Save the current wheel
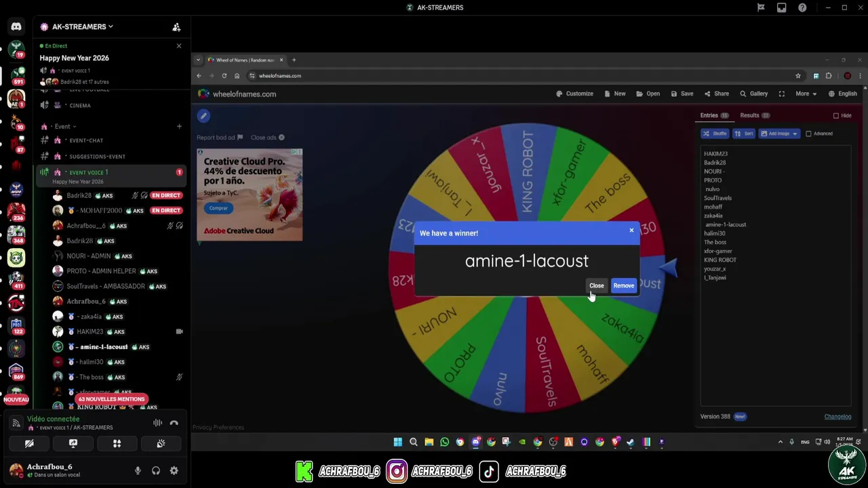The width and height of the screenshot is (868, 488). click(x=682, y=94)
